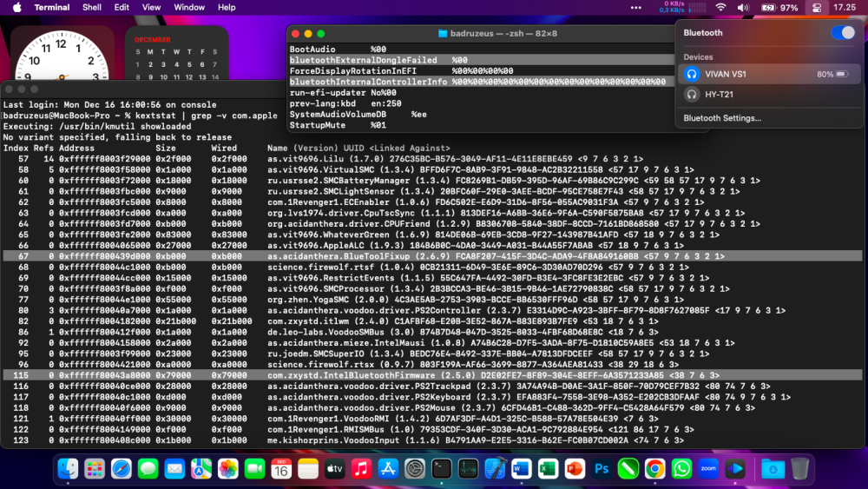This screenshot has height=489, width=868.
Task: Click the as.vit9696.Lilu row
Action: [432, 159]
